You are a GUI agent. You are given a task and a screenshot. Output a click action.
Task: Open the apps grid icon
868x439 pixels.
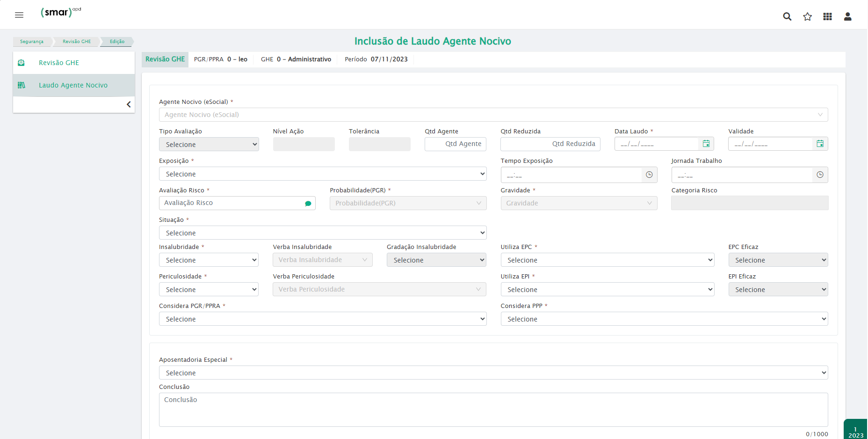(x=827, y=16)
